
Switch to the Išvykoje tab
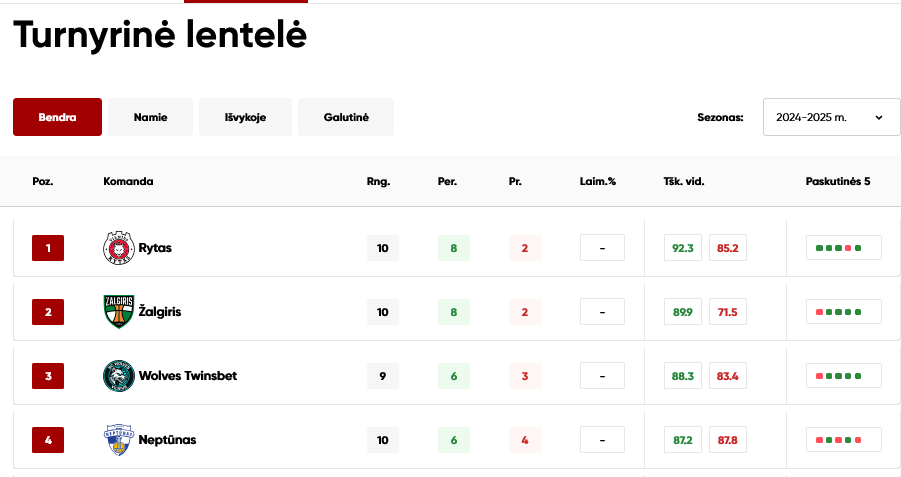tap(245, 117)
